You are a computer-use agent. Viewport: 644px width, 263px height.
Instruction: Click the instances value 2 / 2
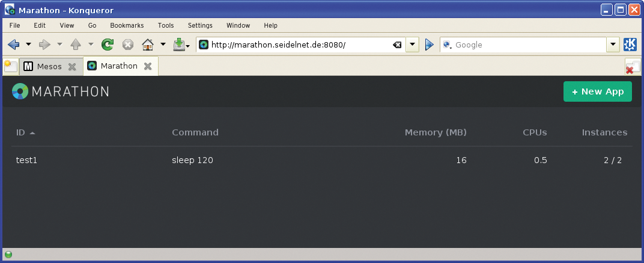(613, 160)
